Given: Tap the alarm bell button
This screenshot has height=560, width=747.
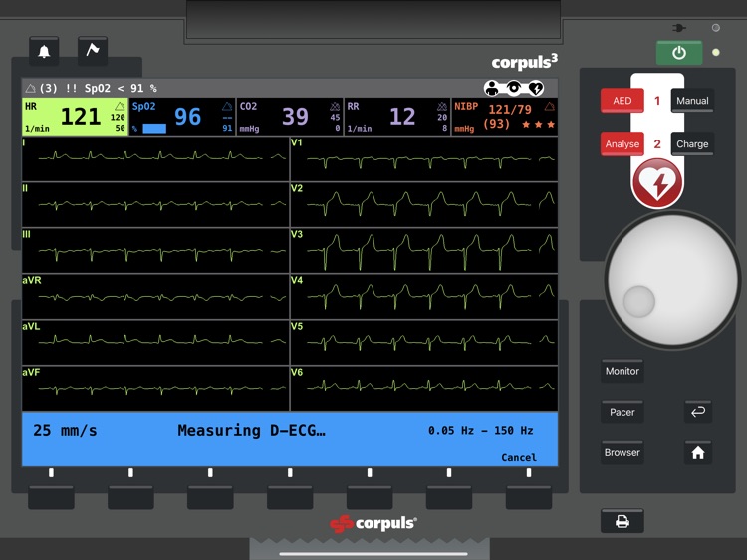Looking at the screenshot, I should [x=44, y=51].
